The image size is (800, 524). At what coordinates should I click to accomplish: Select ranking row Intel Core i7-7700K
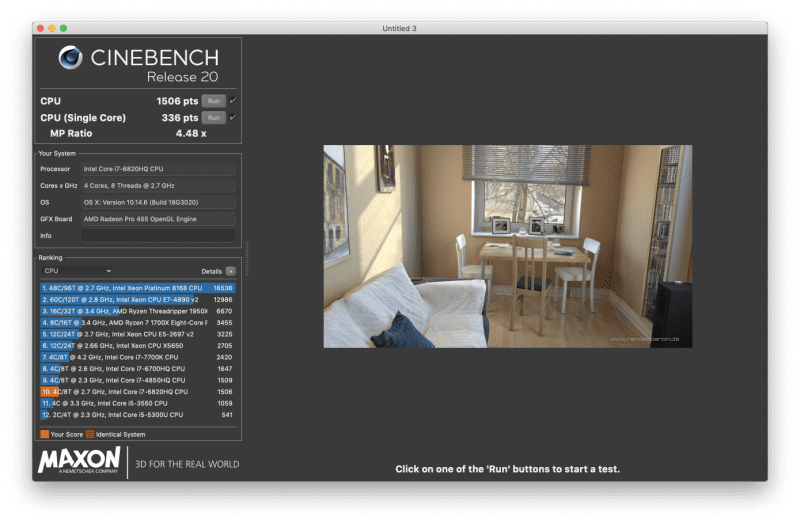[138, 358]
